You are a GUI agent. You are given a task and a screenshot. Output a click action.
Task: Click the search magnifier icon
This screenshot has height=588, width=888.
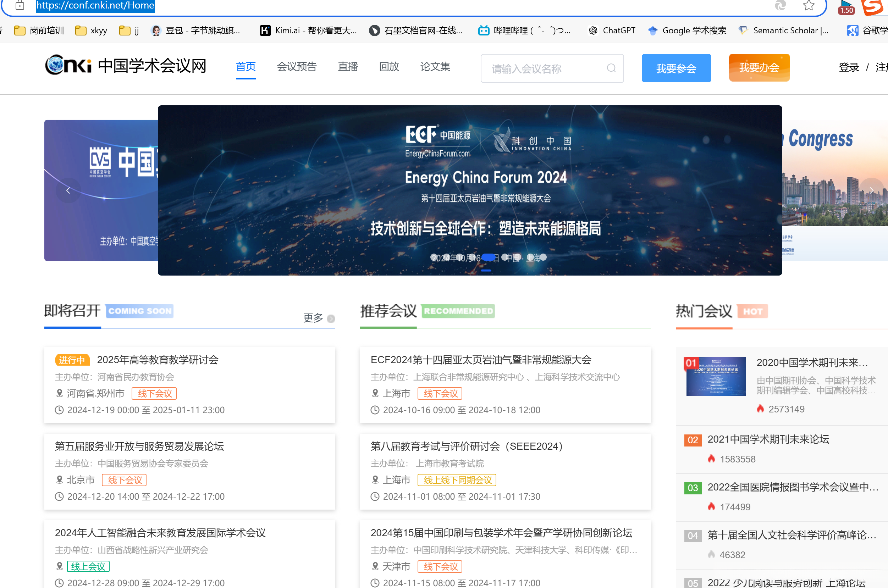pyautogui.click(x=611, y=68)
